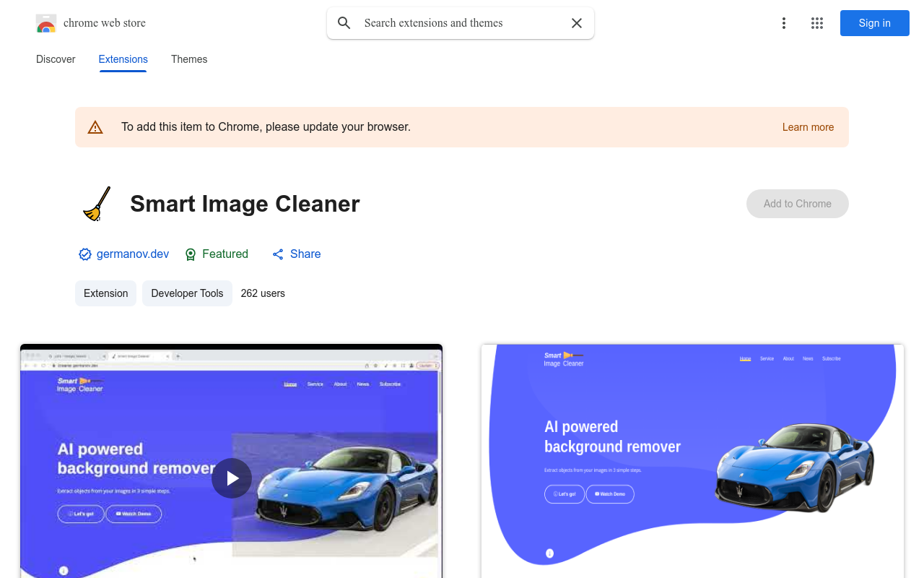Click the update browser warning text
The width and height of the screenshot is (924, 578).
(266, 127)
